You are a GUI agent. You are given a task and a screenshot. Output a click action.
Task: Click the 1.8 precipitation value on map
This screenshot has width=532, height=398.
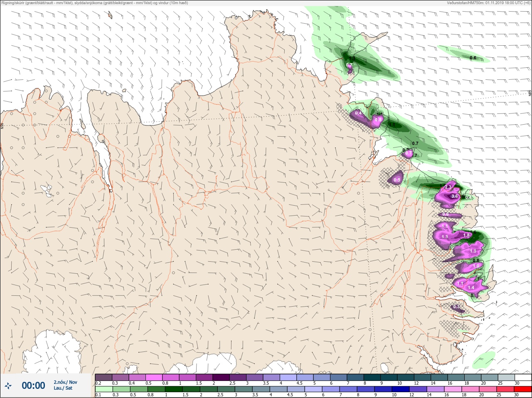pyautogui.click(x=466, y=236)
